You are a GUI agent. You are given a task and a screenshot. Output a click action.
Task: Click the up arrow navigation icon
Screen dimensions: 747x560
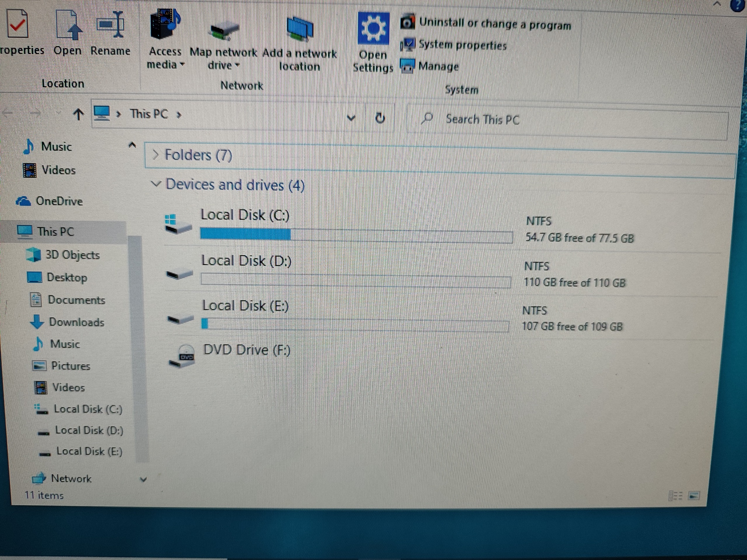coord(78,114)
